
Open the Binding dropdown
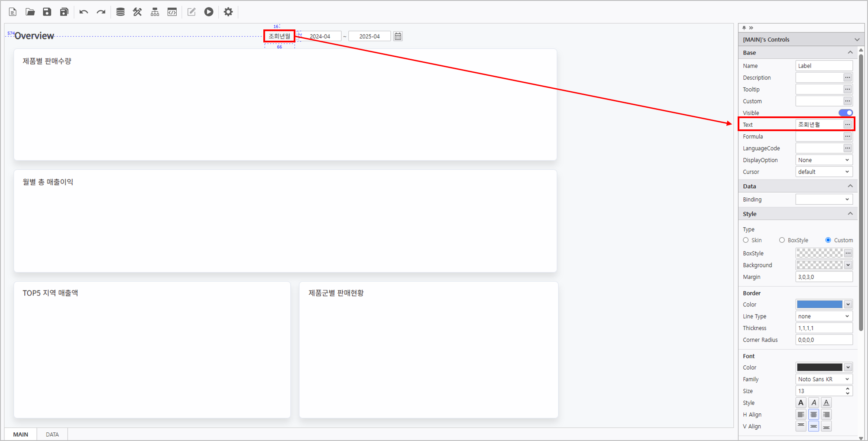[824, 200]
